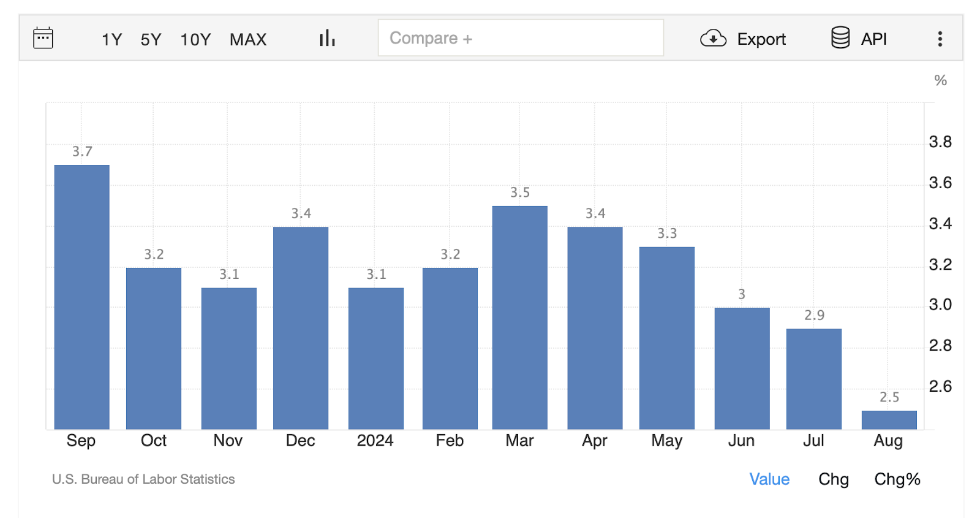Image resolution: width=980 pixels, height=518 pixels.
Task: Click the Apr bar valued 3.4
Action: click(x=595, y=328)
